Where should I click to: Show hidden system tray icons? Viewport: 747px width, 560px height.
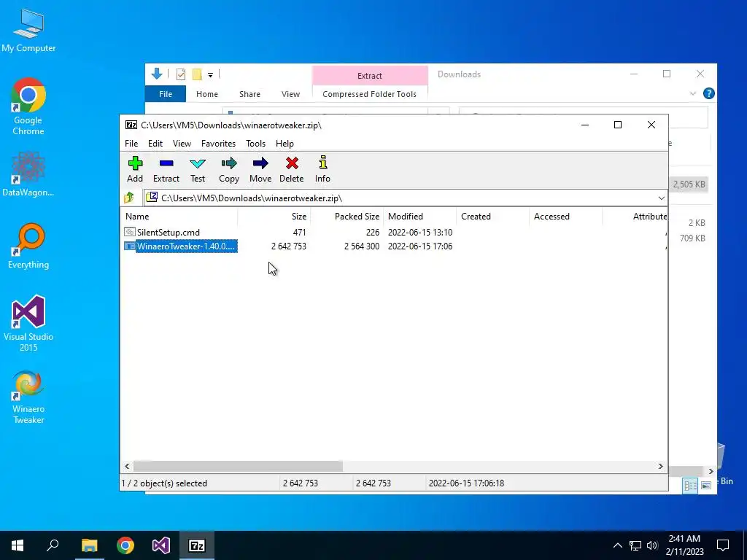pyautogui.click(x=617, y=545)
